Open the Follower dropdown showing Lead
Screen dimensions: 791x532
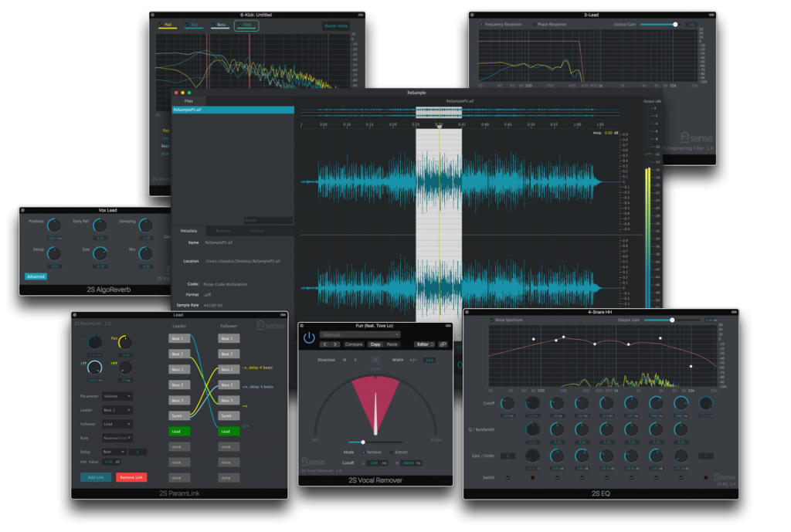(117, 424)
